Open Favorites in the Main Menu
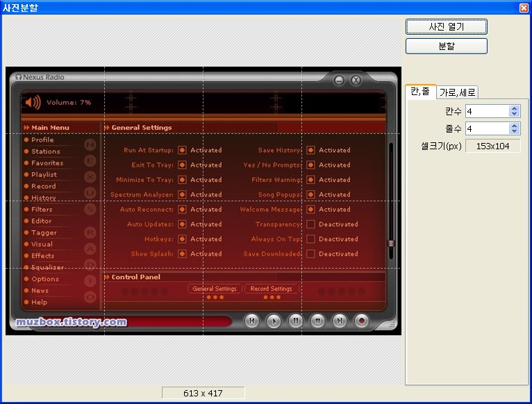The height and width of the screenshot is (404, 532). 47,163
